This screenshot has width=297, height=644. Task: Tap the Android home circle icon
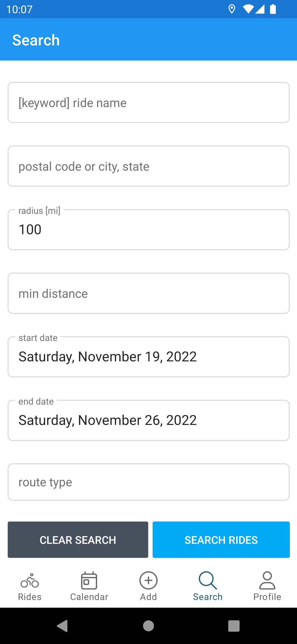click(x=148, y=626)
